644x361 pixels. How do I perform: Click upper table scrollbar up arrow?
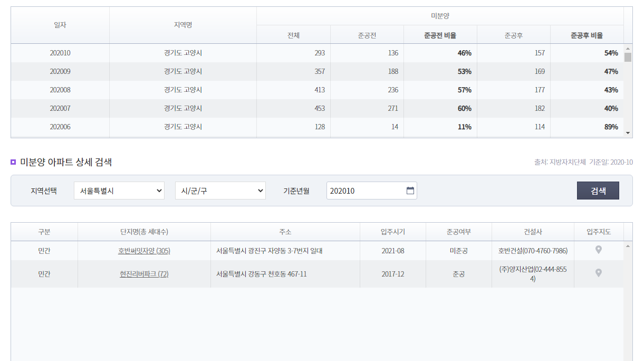coord(628,48)
